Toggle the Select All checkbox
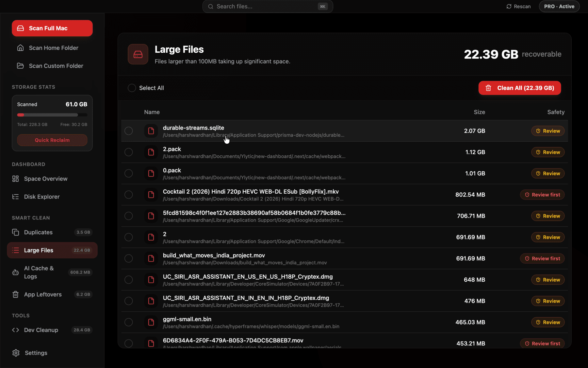 pyautogui.click(x=132, y=88)
